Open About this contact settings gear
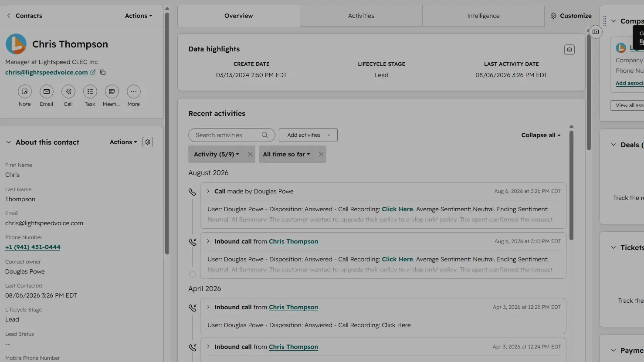This screenshot has height=362, width=644. (148, 142)
